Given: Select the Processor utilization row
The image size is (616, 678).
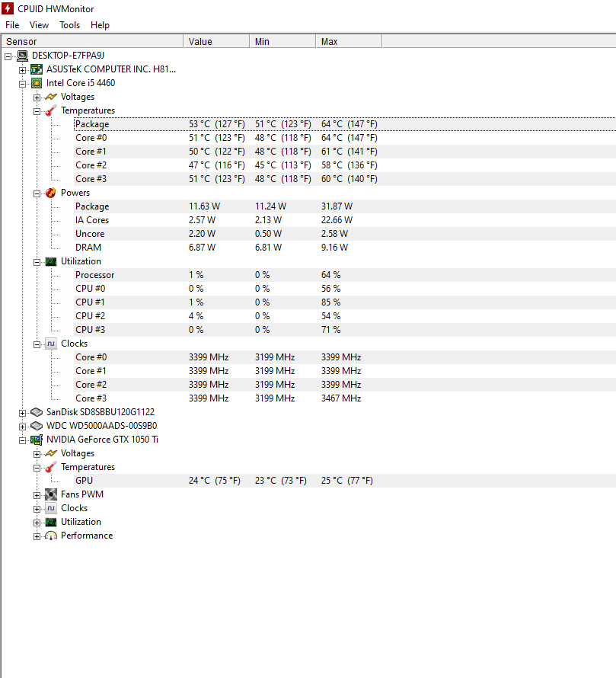Looking at the screenshot, I should click(344, 275).
